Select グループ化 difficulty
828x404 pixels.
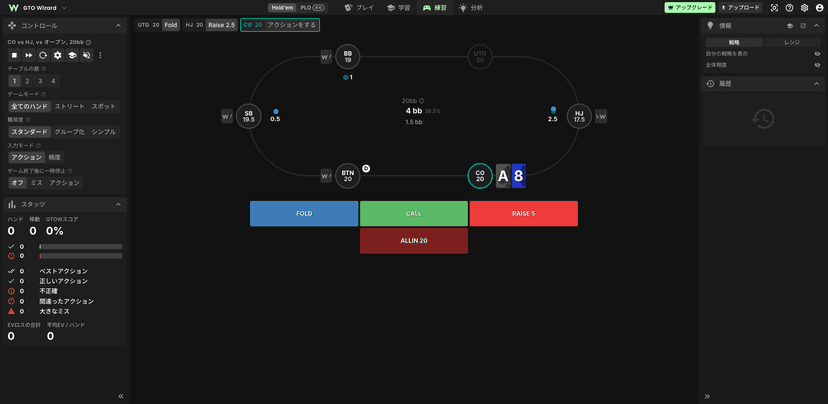(69, 131)
